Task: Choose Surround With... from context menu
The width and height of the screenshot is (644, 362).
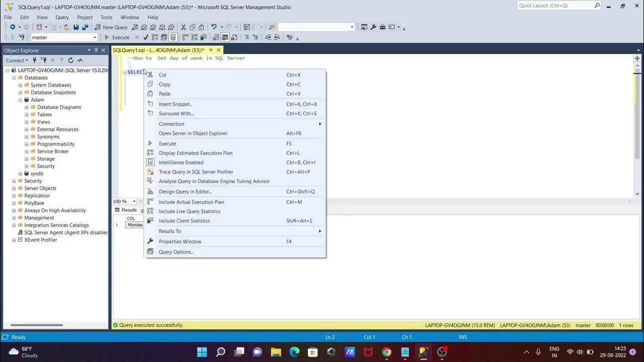Action: coord(235,114)
